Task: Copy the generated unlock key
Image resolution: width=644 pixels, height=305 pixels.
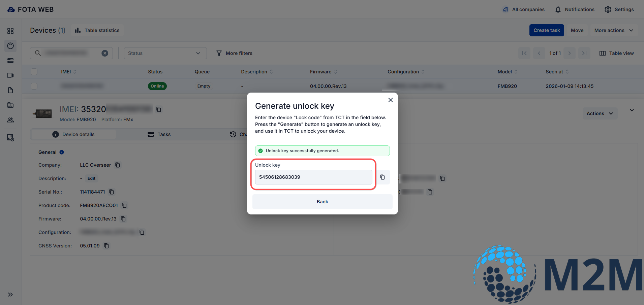Action: pyautogui.click(x=382, y=177)
